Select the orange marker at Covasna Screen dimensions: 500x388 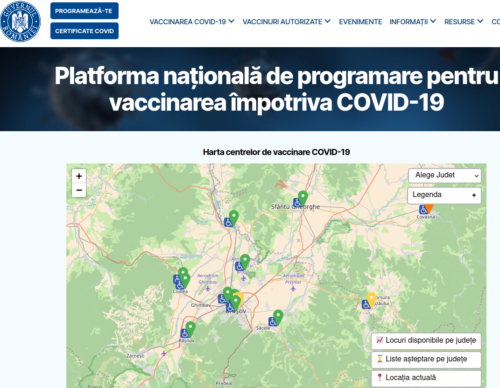[429, 209]
